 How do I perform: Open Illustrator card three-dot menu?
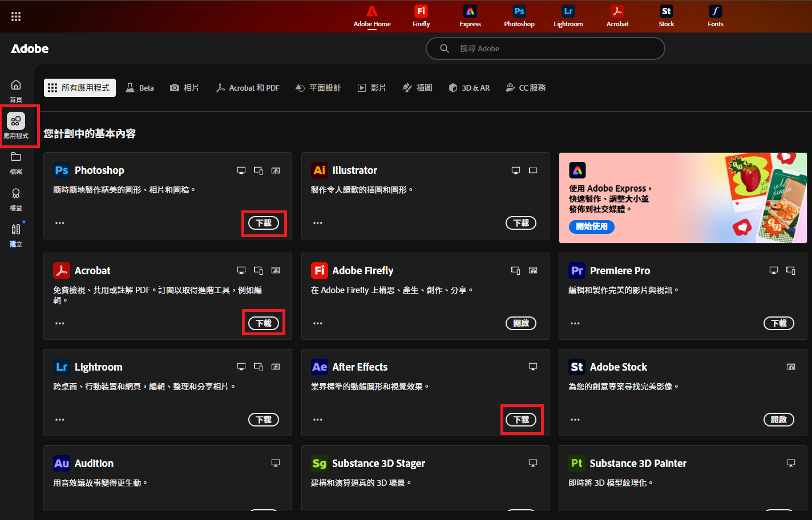pos(318,223)
